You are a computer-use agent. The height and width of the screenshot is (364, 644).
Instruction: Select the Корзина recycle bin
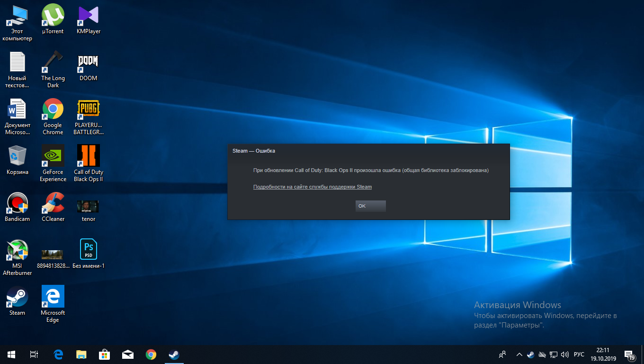(x=17, y=160)
